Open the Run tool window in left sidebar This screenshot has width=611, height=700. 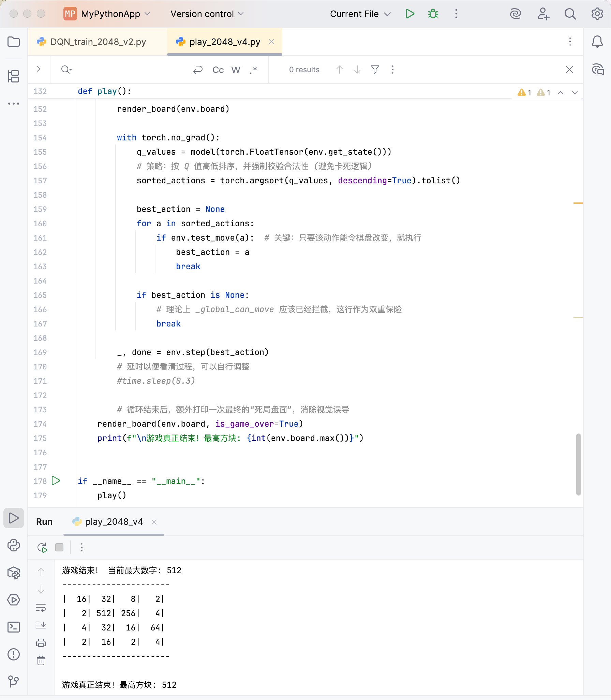click(14, 518)
